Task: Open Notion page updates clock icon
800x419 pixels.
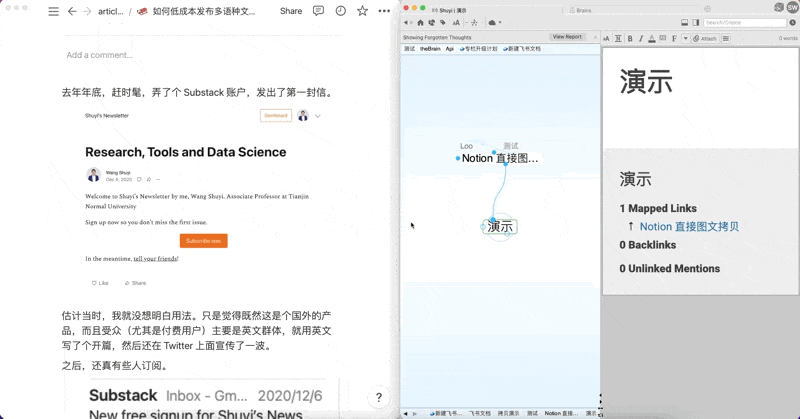Action: (340, 11)
